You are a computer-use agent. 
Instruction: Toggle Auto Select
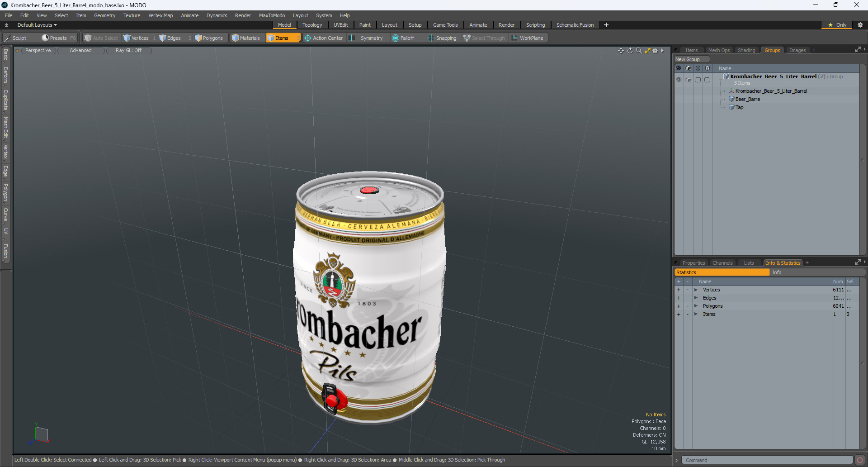(x=101, y=38)
